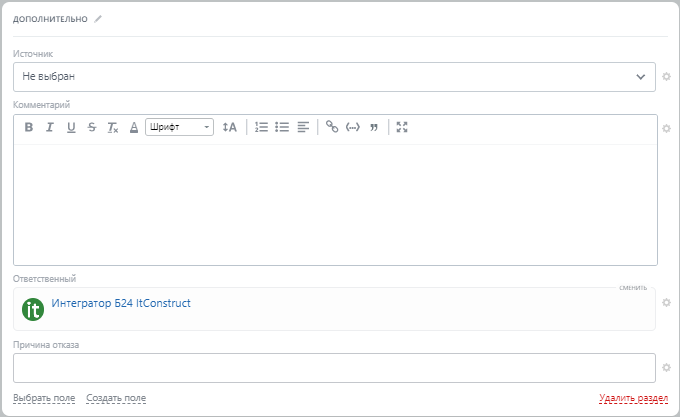
Task: Insert a bulleted list
Action: click(x=282, y=127)
